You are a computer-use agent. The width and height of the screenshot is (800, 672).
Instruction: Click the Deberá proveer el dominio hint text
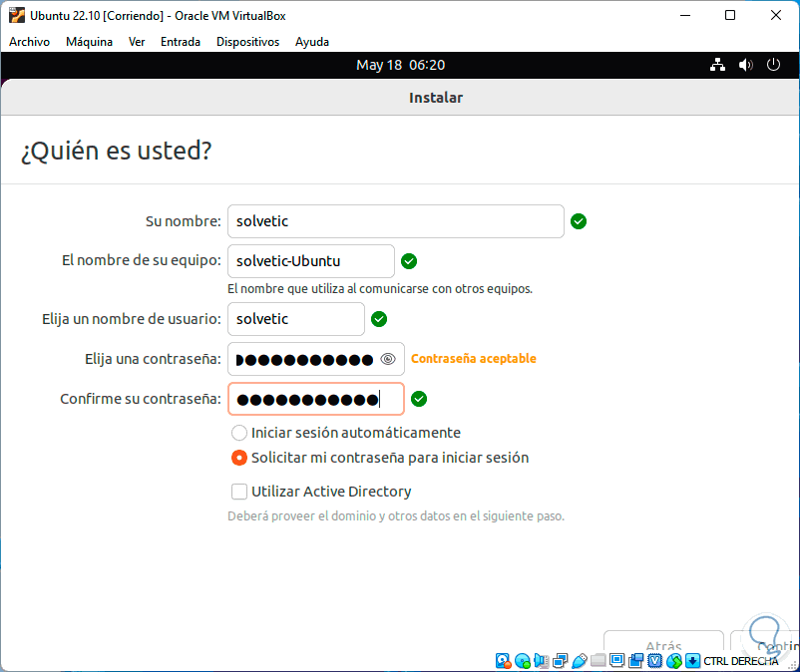point(395,516)
